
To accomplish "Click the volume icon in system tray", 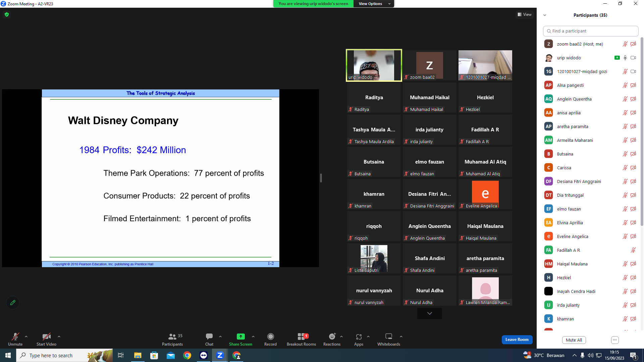I will pyautogui.click(x=590, y=355).
